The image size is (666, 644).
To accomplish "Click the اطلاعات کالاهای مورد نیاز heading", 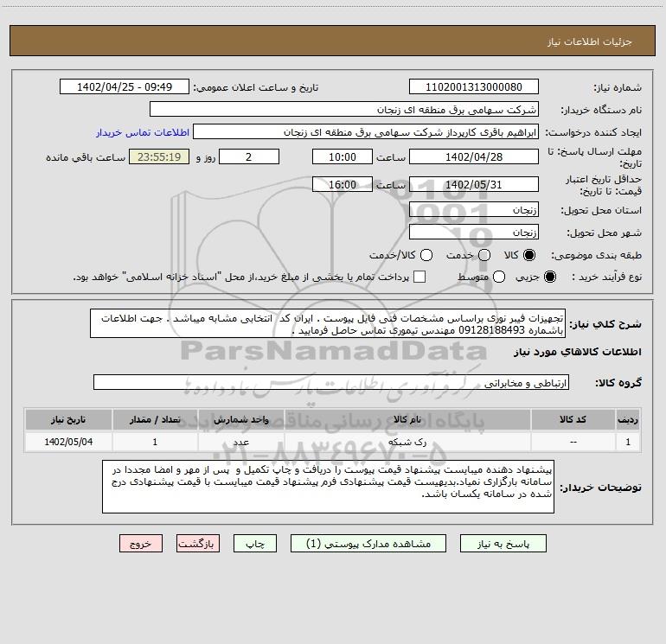I will (x=577, y=352).
